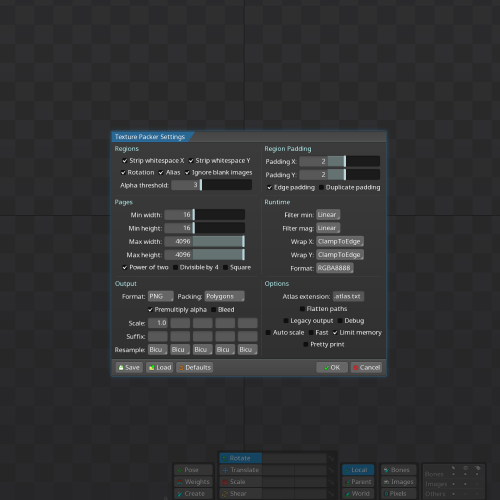Image resolution: width=500 pixels, height=500 pixels.
Task: Switch to the Weights tool
Action: pos(193,482)
